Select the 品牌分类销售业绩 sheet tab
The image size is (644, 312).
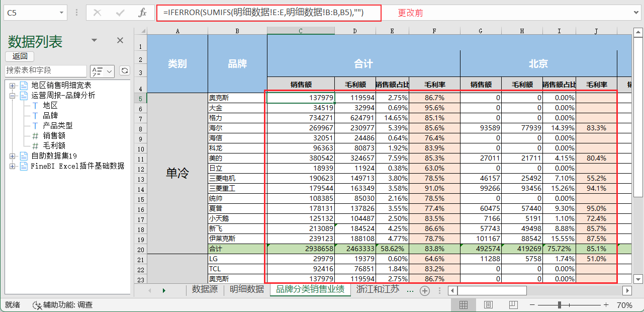[310, 290]
